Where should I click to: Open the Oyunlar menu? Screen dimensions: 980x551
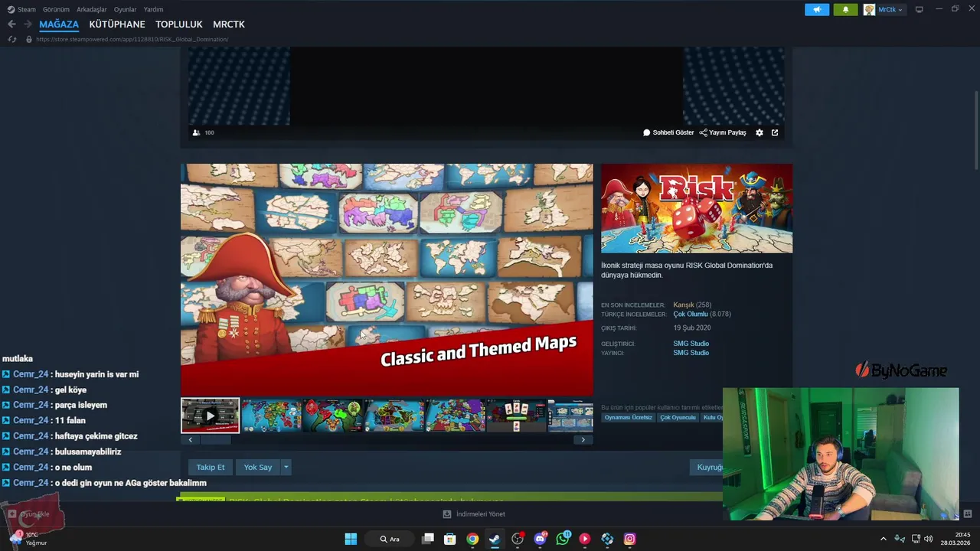tap(126, 9)
